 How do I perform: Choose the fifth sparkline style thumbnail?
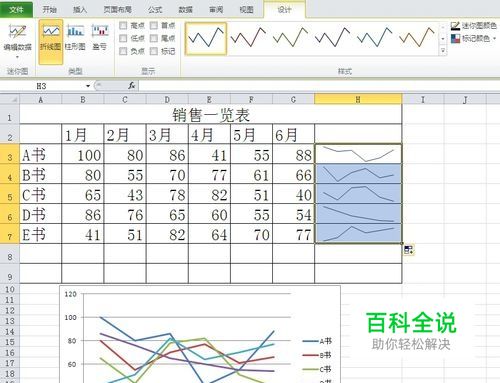click(374, 38)
